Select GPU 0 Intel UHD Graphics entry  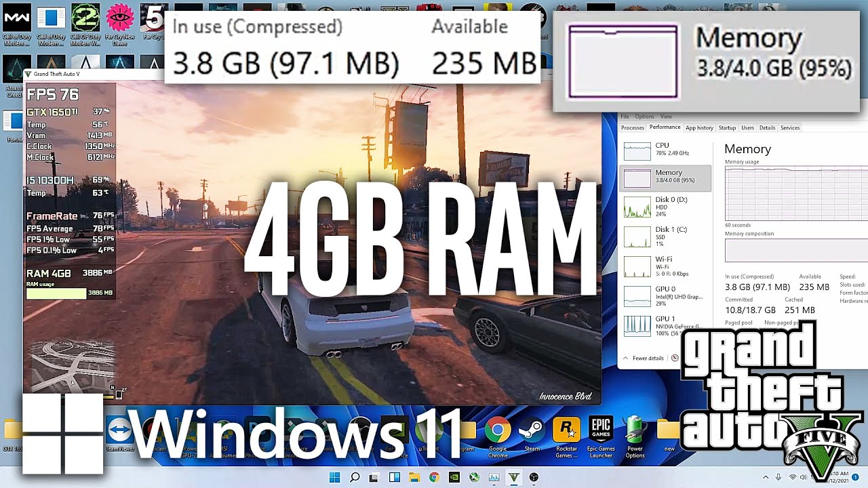point(665,296)
